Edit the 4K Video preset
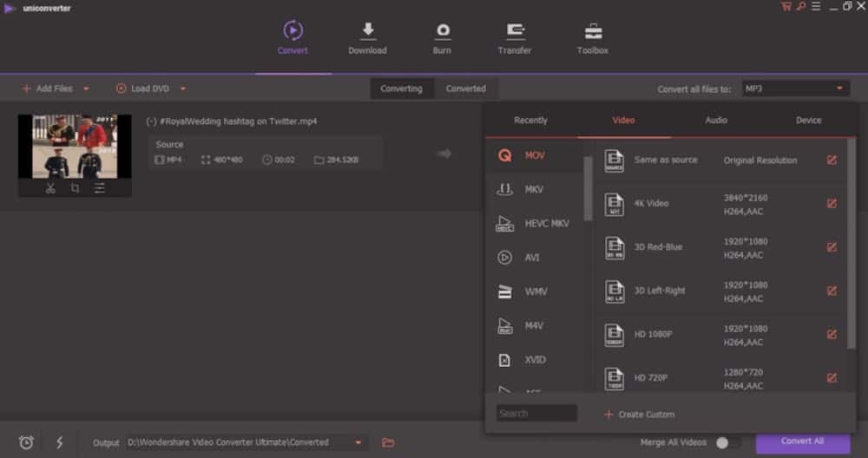 coord(832,204)
